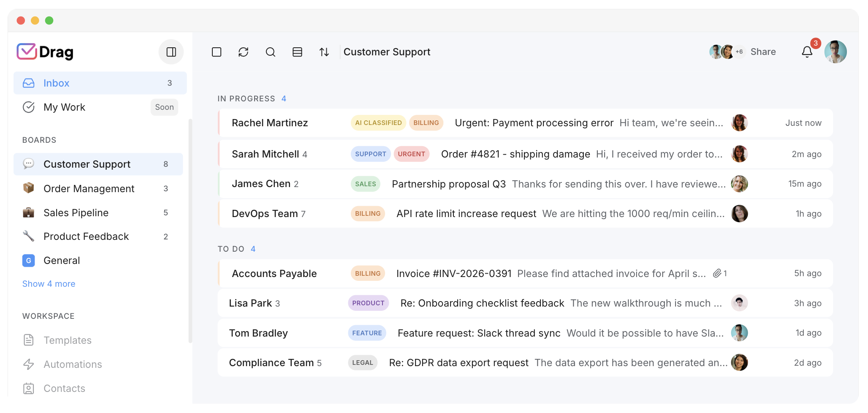Click the General board G icon
The width and height of the screenshot is (868, 413).
[x=29, y=261]
